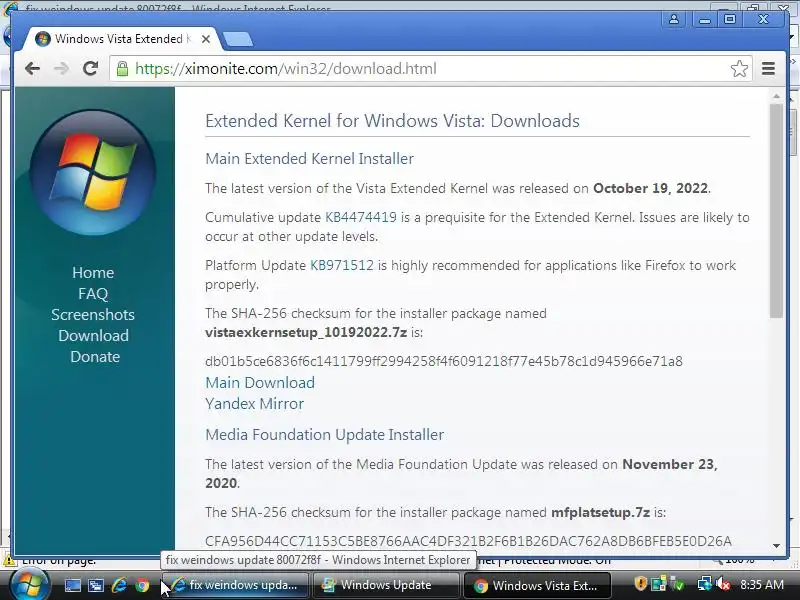The width and height of the screenshot is (800, 600).
Task: Open the Download sidebar link
Action: 93,335
